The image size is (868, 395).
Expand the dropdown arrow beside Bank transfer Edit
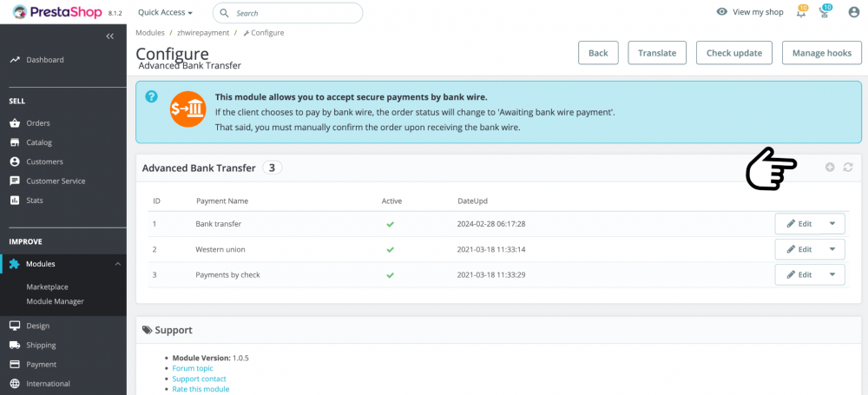(x=832, y=224)
